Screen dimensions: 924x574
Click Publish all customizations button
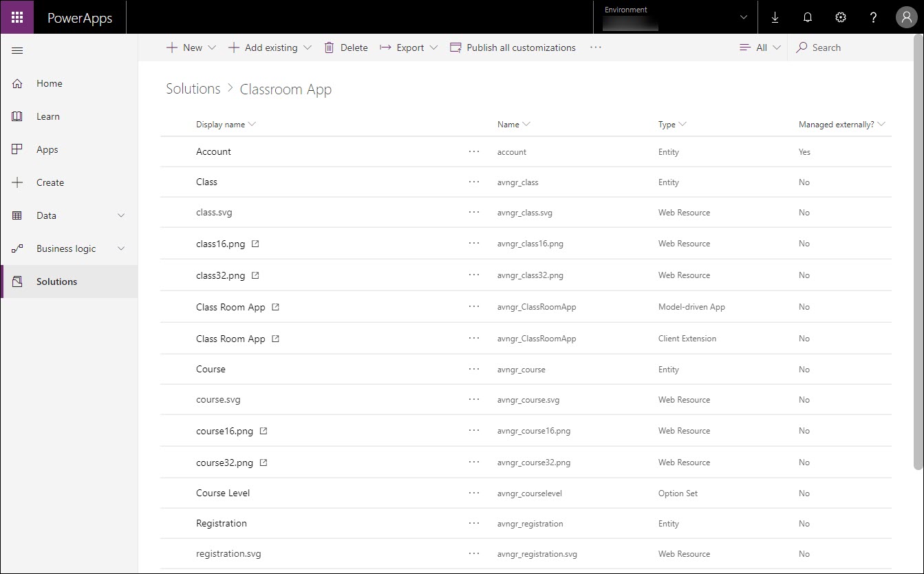pyautogui.click(x=513, y=47)
